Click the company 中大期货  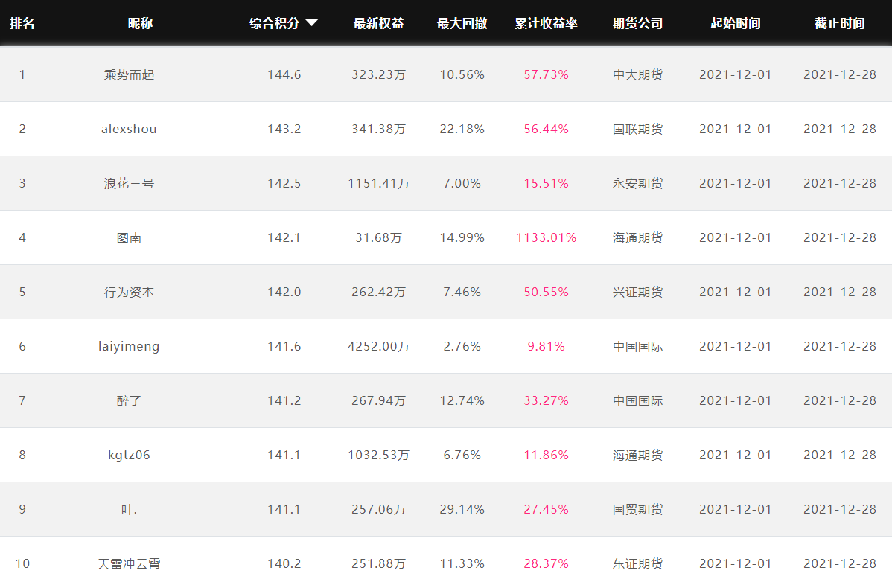tap(637, 74)
